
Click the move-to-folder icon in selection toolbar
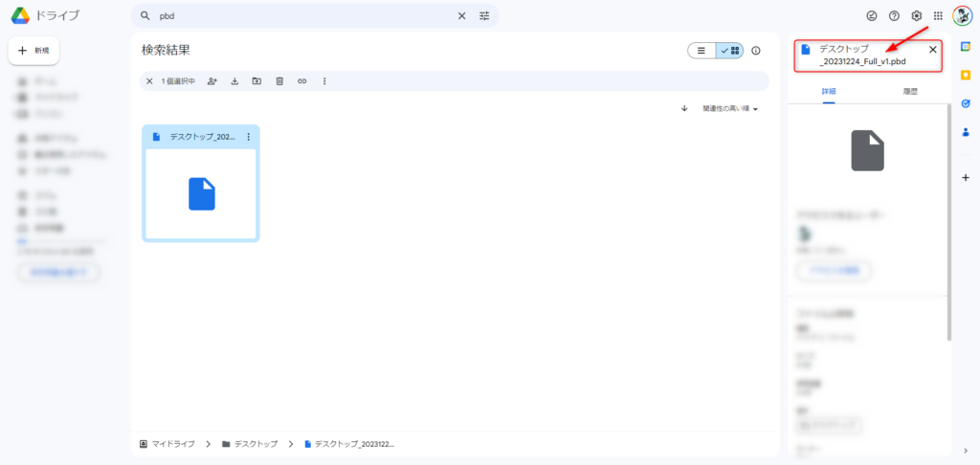point(256,81)
